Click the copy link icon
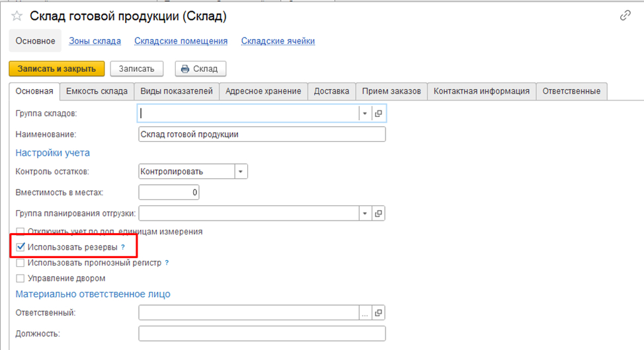Screen dimensions: 644x350 click(x=625, y=16)
